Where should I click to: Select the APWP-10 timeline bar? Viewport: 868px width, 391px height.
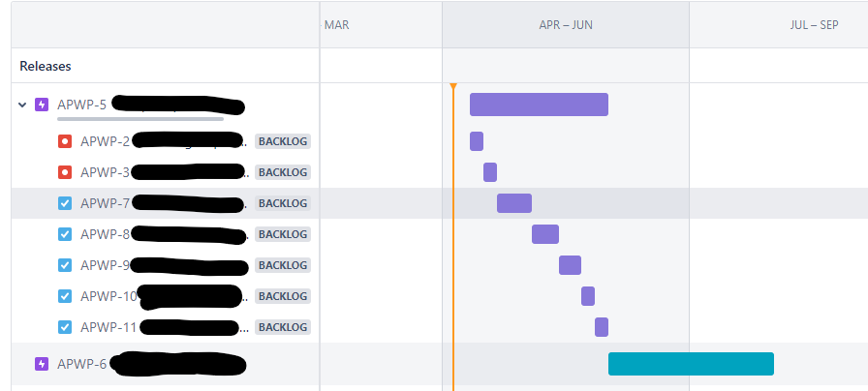coord(588,296)
